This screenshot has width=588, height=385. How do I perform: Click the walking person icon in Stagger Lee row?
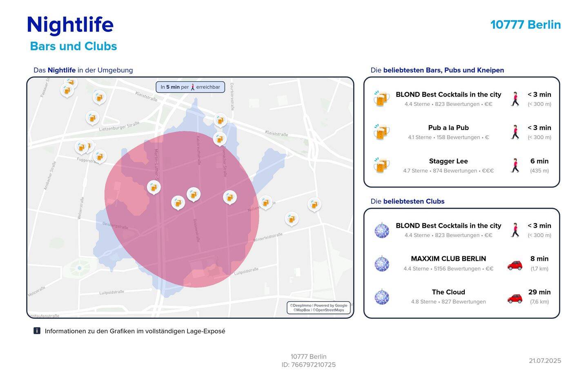(515, 166)
